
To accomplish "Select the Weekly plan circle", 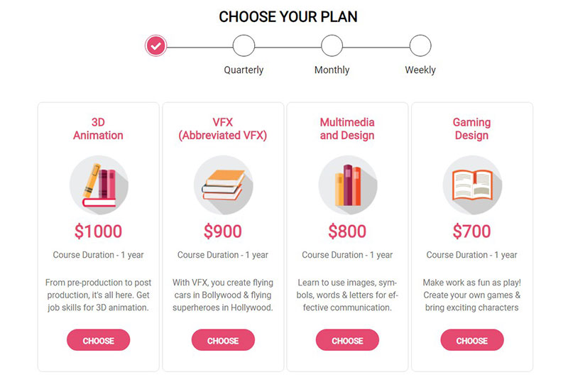I will [x=420, y=45].
